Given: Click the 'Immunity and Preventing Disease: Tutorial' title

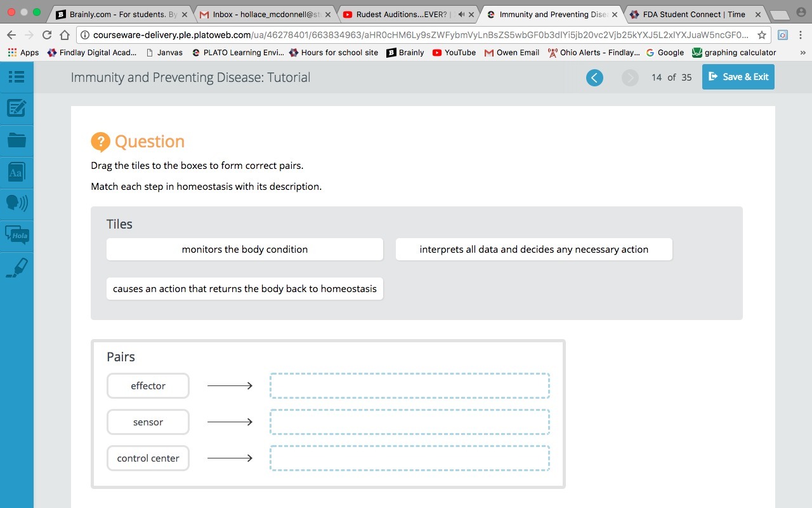Looking at the screenshot, I should pos(190,77).
